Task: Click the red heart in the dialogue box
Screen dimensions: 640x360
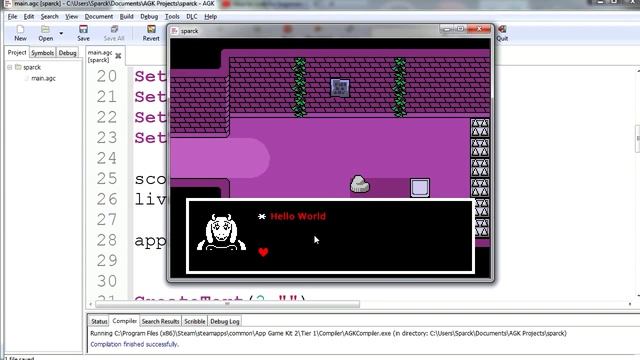Action: click(x=263, y=252)
